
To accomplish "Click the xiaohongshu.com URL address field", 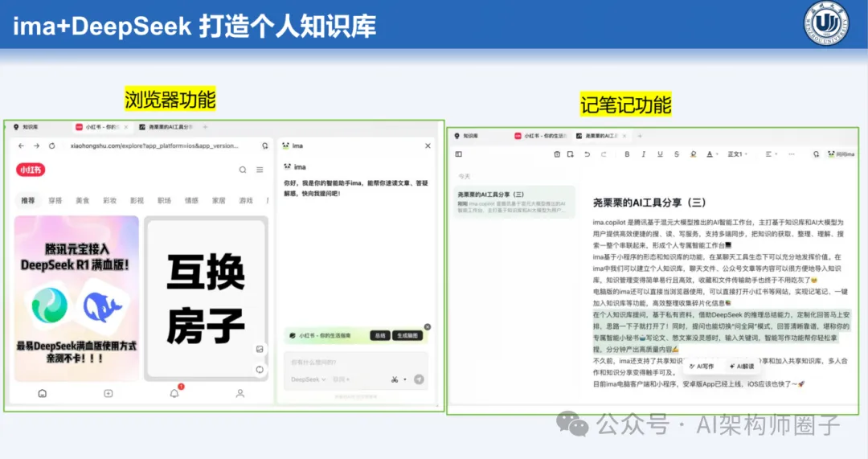I will [155, 146].
